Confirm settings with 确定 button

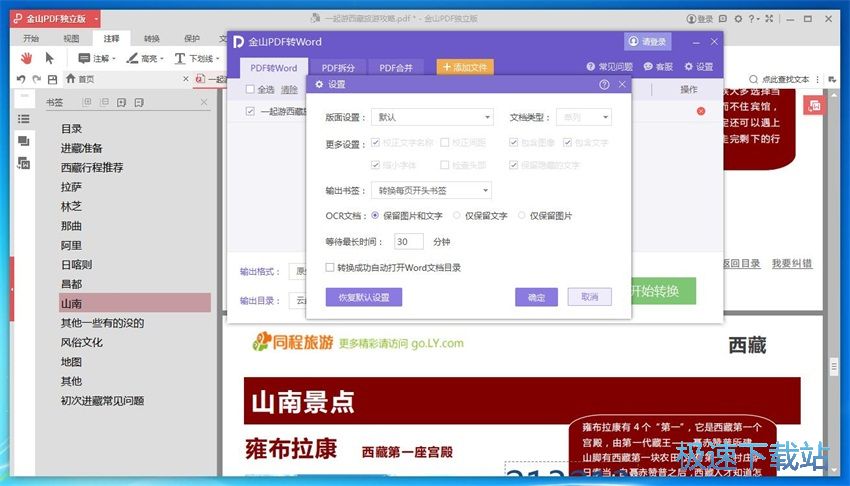536,297
